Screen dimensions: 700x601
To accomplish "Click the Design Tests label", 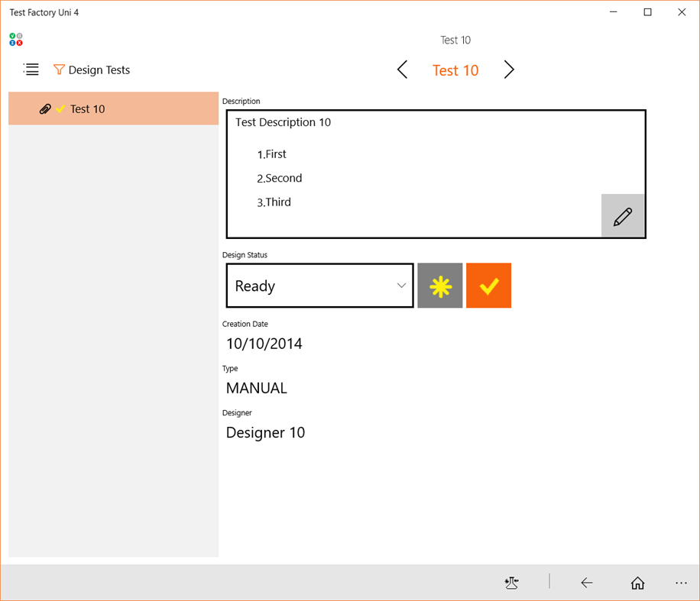I will pyautogui.click(x=99, y=69).
